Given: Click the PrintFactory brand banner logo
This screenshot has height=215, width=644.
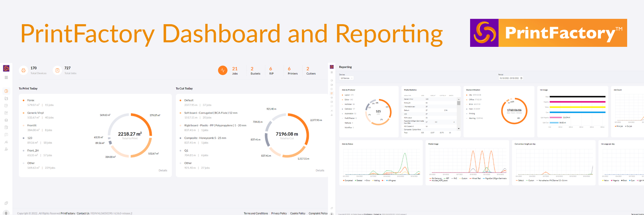Looking at the screenshot, I should 548,33.
